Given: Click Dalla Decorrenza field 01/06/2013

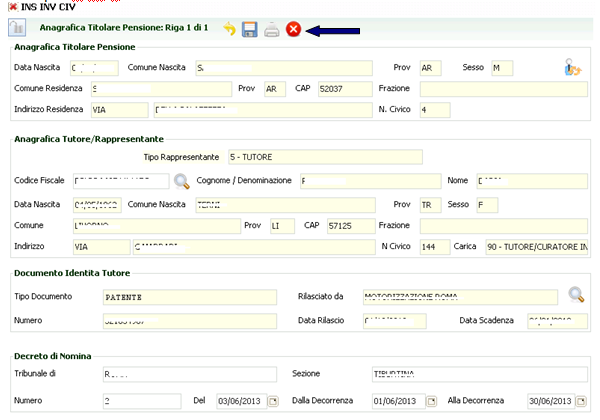Looking at the screenshot, I should [x=398, y=401].
